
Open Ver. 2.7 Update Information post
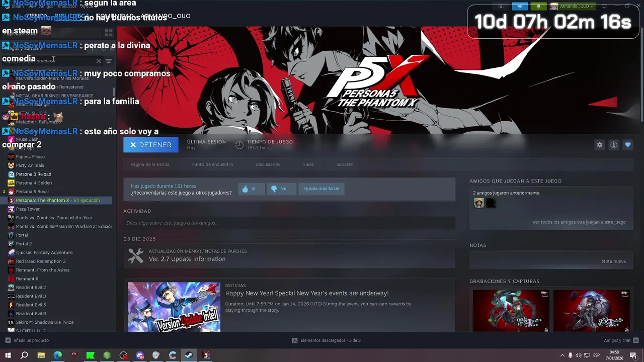point(187,259)
